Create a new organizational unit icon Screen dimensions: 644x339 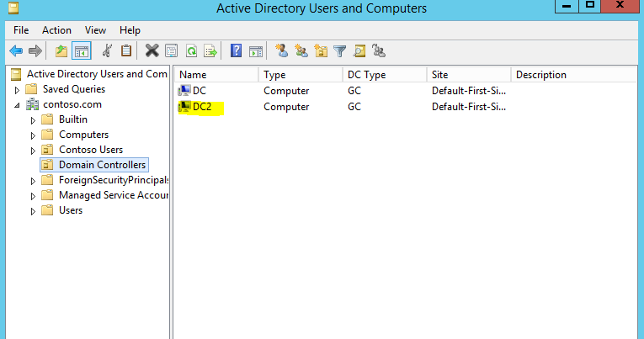(x=321, y=50)
